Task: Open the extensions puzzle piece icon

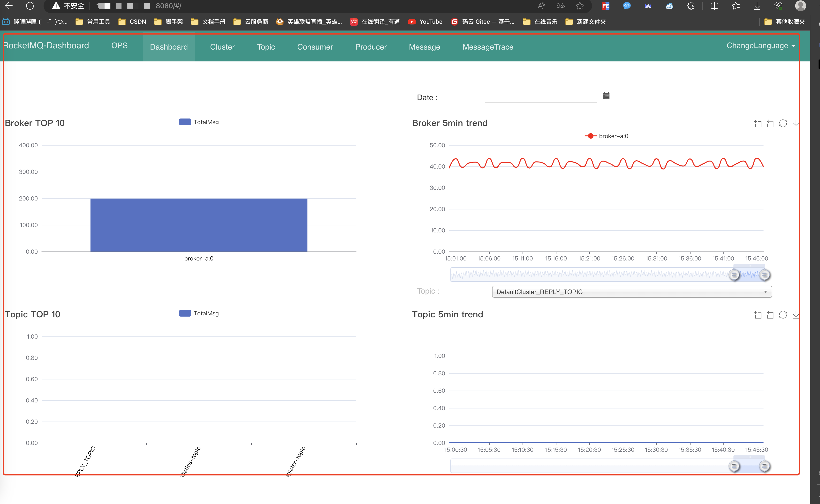Action: [x=691, y=6]
